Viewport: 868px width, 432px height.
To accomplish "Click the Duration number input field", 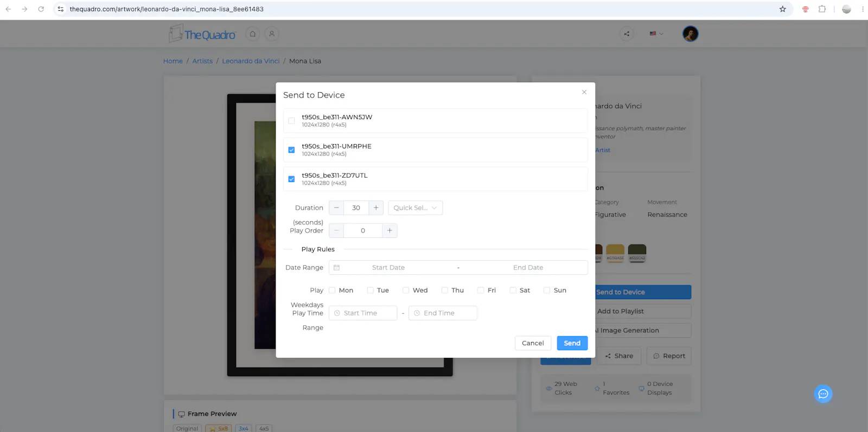I will 356,208.
